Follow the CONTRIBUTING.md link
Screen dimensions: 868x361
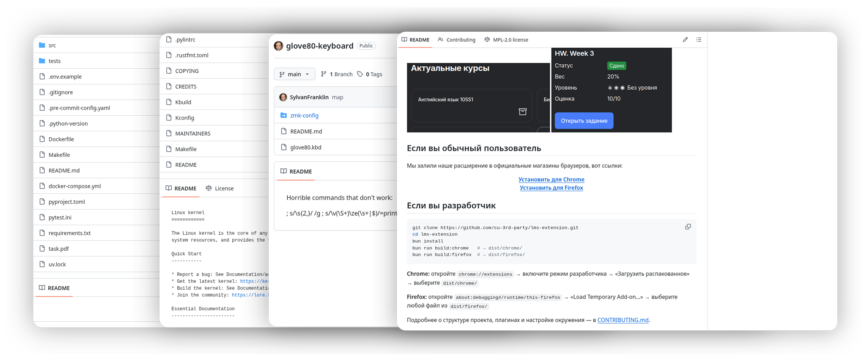pyautogui.click(x=623, y=320)
